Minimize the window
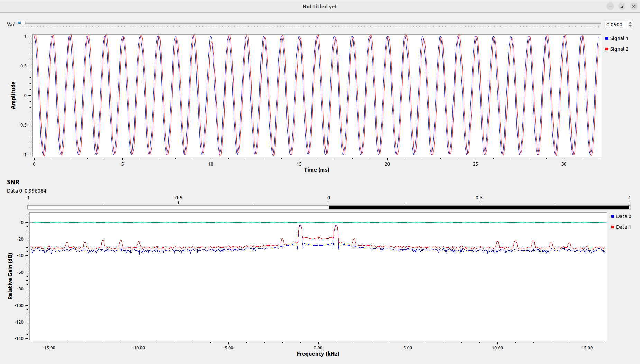 [610, 6]
